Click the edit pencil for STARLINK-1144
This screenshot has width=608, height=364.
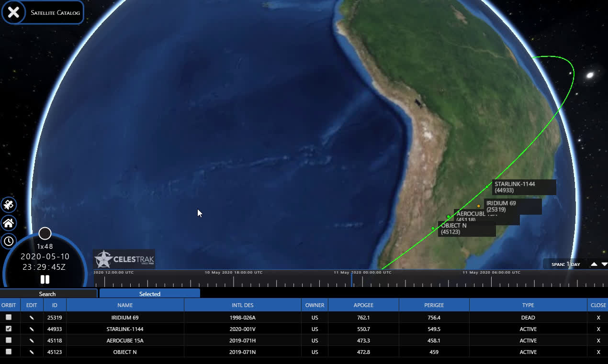(x=32, y=329)
